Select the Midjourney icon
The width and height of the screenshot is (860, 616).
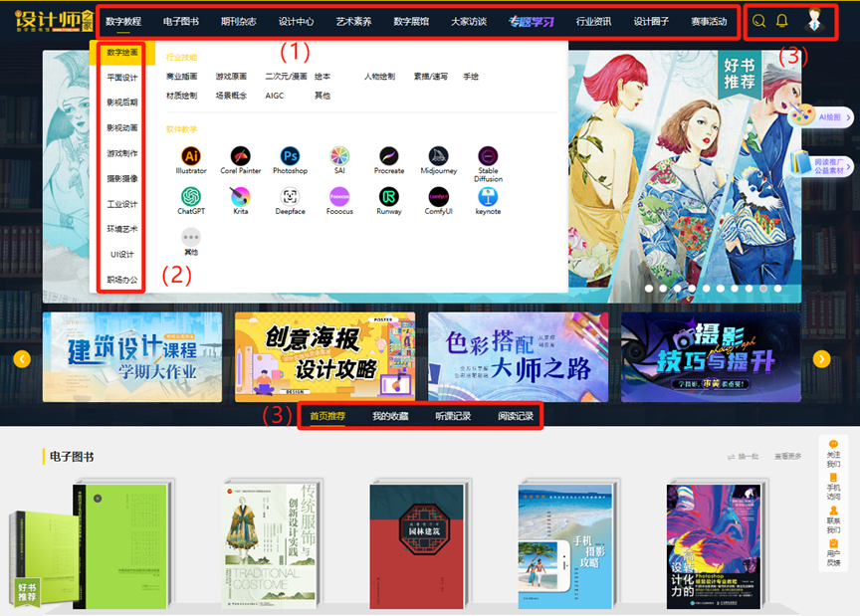pos(439,156)
